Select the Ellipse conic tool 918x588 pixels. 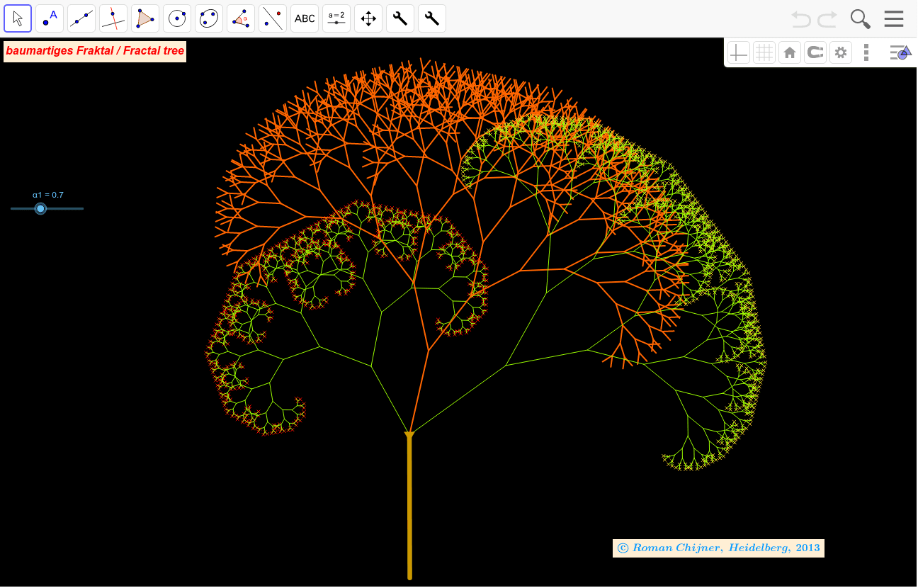point(209,18)
